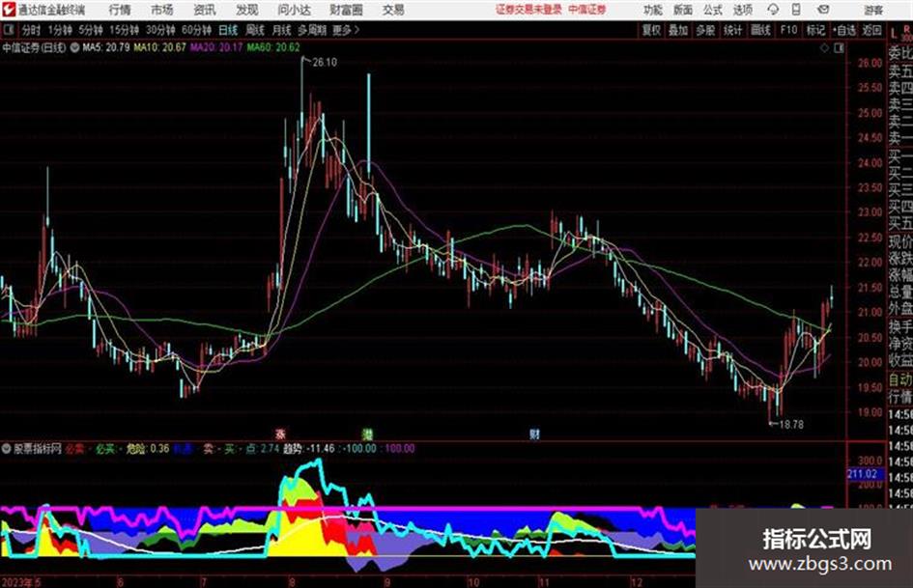The width and height of the screenshot is (913, 588).
Task: Select the 日线 daily period tab
Action: click(x=228, y=30)
